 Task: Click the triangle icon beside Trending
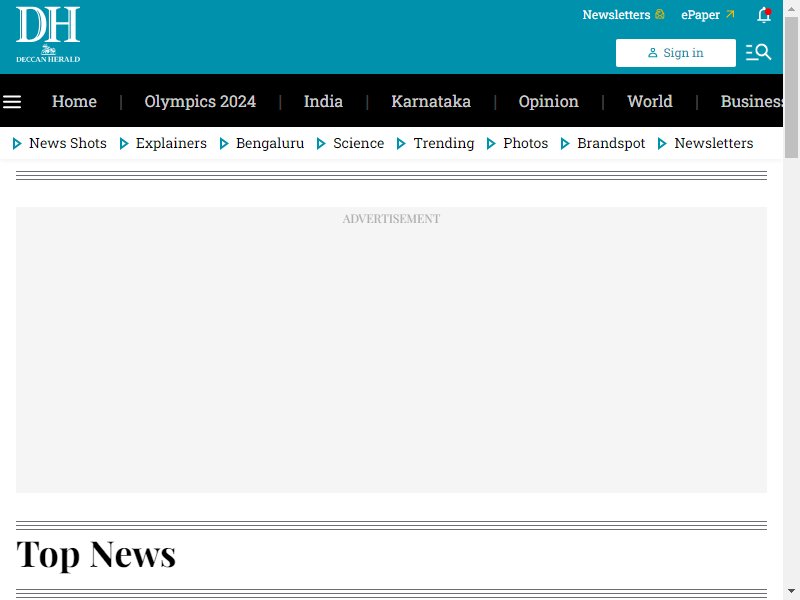[x=401, y=143]
